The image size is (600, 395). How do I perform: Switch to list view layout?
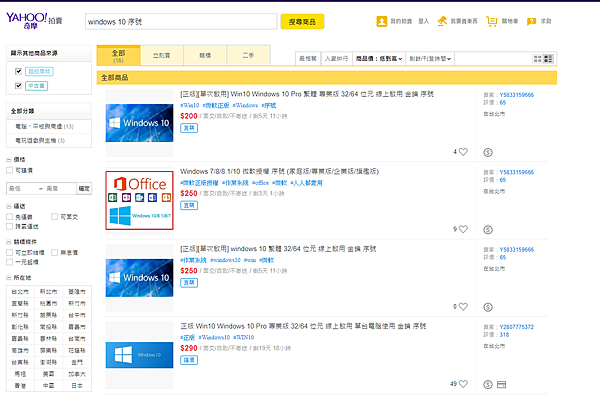[548, 59]
